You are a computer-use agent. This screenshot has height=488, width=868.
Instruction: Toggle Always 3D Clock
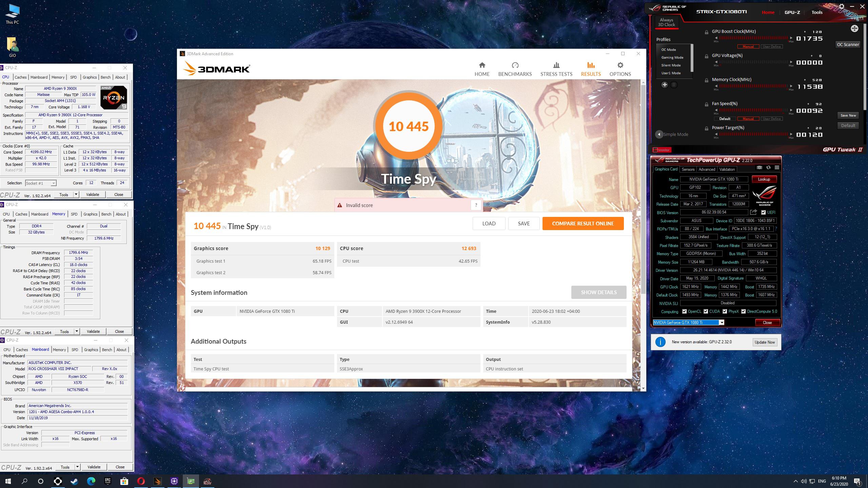tap(666, 22)
